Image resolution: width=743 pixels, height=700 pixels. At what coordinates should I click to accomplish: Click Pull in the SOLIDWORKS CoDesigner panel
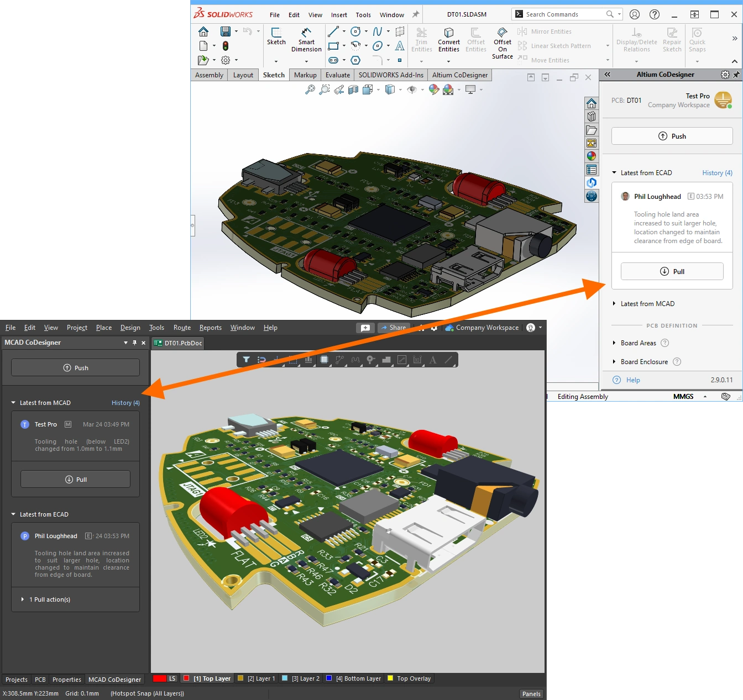point(672,271)
